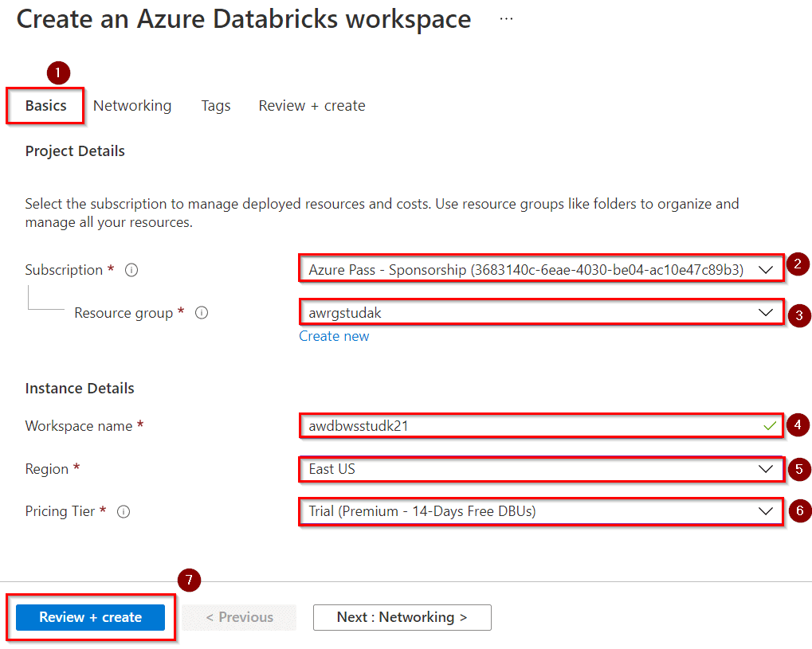812x649 pixels.
Task: Click the Next : Networking button
Action: point(402,616)
